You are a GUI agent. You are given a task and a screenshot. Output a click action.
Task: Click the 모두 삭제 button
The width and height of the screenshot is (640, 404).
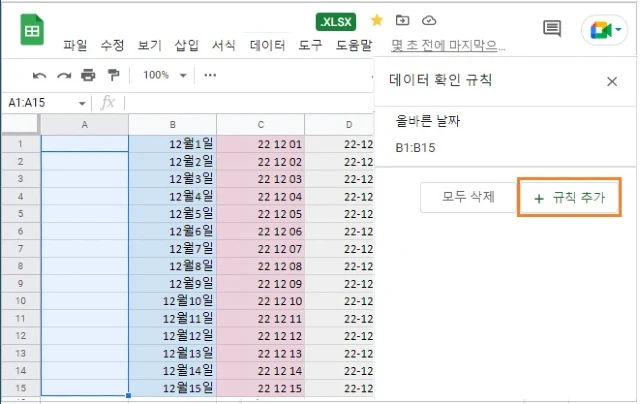468,197
